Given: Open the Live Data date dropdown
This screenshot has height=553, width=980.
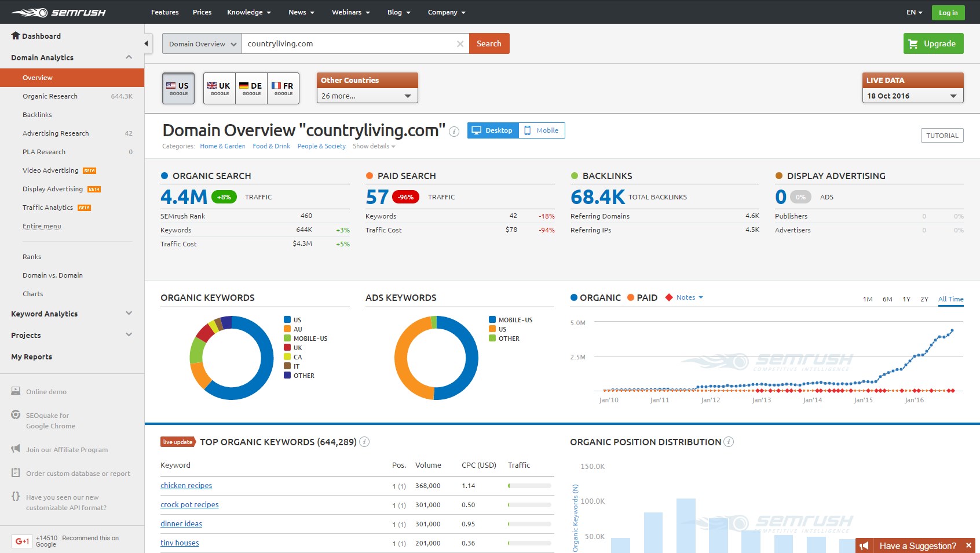Looking at the screenshot, I should (913, 96).
